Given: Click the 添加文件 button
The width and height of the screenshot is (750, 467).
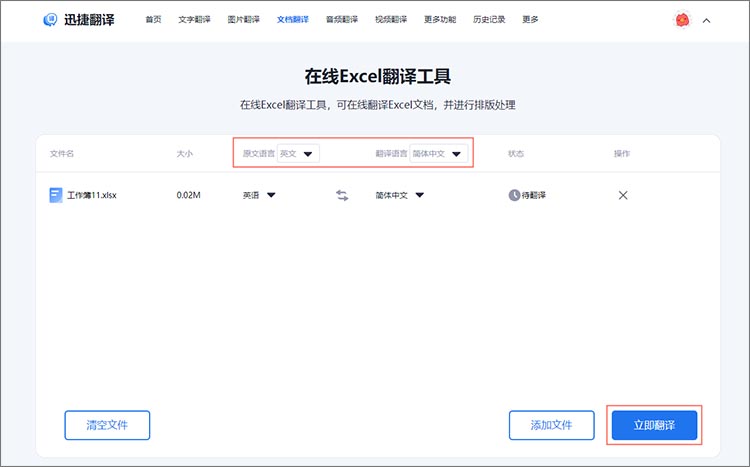Looking at the screenshot, I should [x=551, y=425].
